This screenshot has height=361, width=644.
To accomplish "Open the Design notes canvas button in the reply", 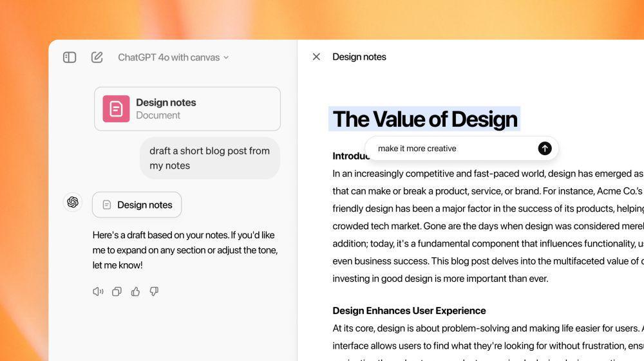I will [x=137, y=205].
